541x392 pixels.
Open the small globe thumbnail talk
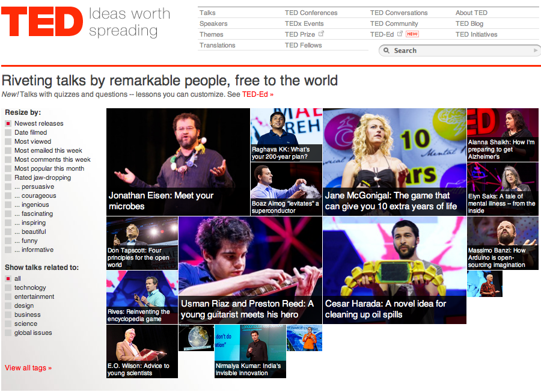tap(197, 338)
